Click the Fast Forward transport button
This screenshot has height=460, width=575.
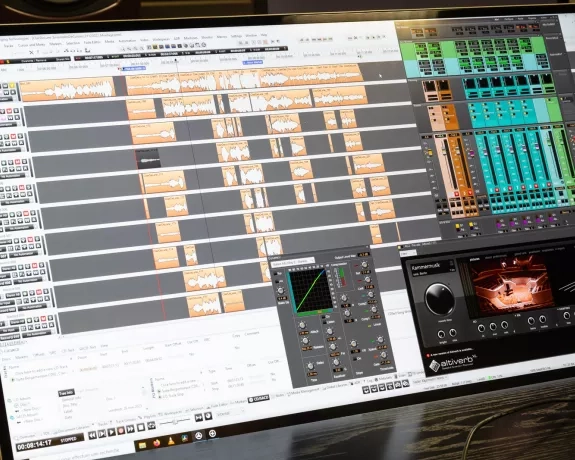point(130,429)
